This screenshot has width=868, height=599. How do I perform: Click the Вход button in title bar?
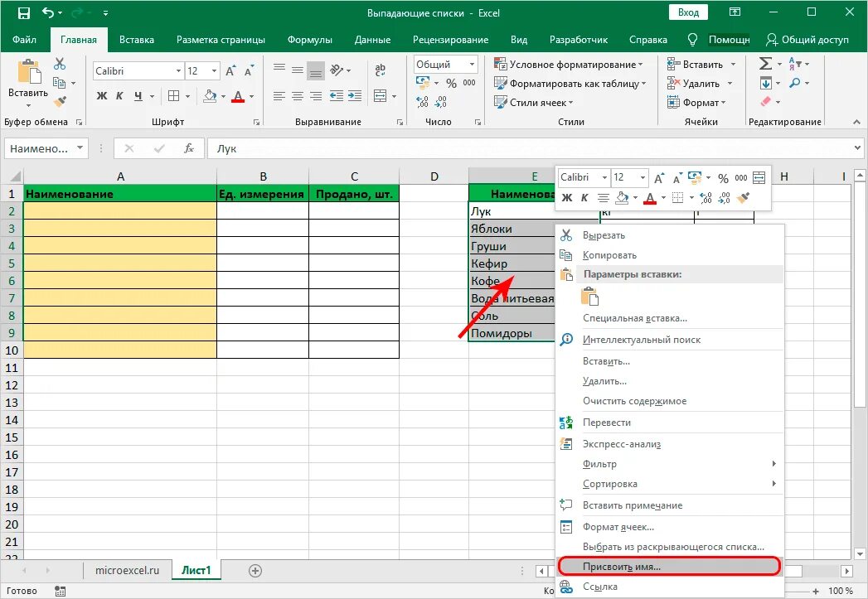pyautogui.click(x=690, y=12)
